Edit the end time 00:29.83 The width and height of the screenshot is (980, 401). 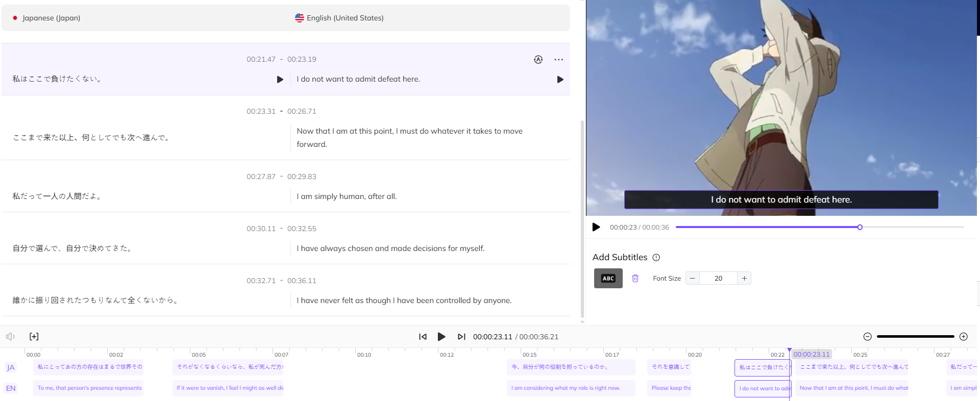coord(302,177)
